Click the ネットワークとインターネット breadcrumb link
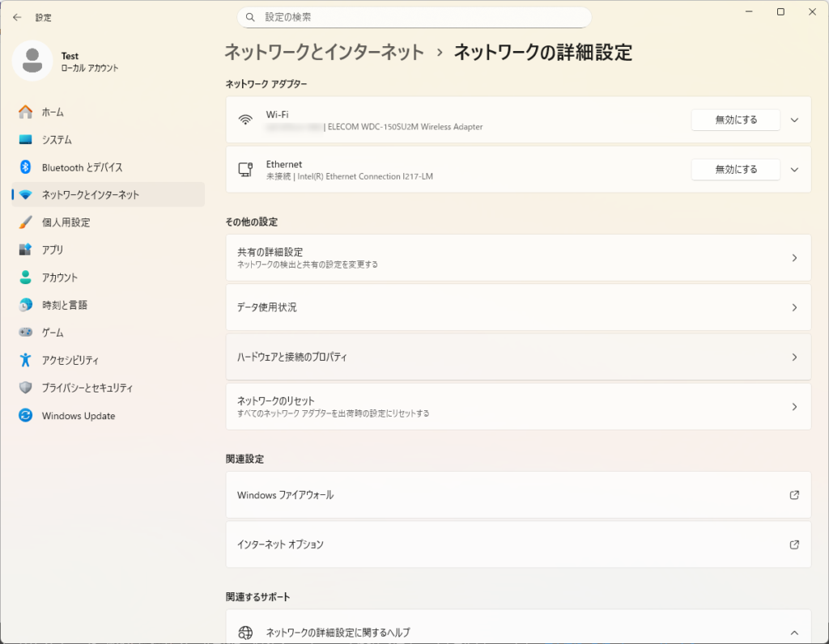Viewport: 829px width, 644px height. [x=324, y=53]
